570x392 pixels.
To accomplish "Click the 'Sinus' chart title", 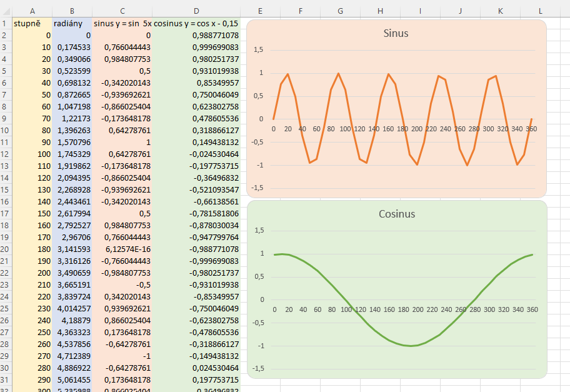I will (x=396, y=33).
